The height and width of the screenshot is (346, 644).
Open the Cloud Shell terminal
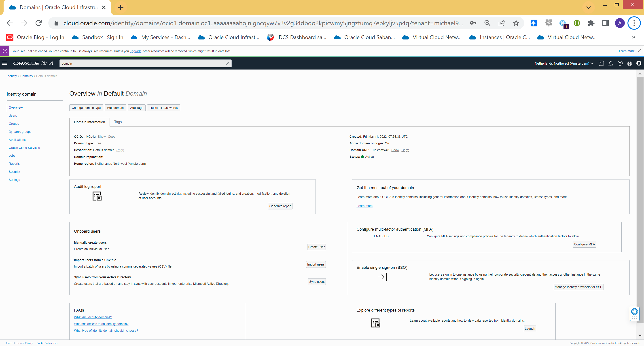[601, 63]
